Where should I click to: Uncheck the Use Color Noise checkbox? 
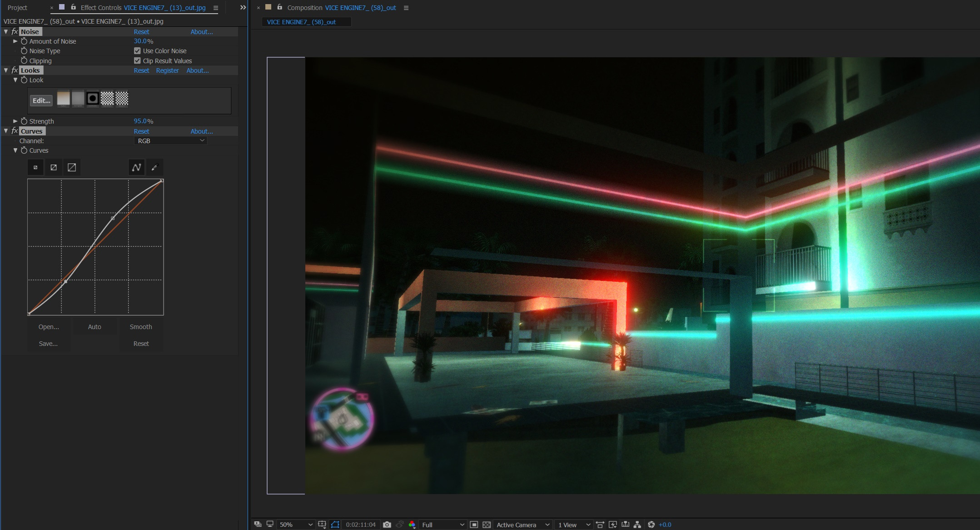pyautogui.click(x=137, y=51)
